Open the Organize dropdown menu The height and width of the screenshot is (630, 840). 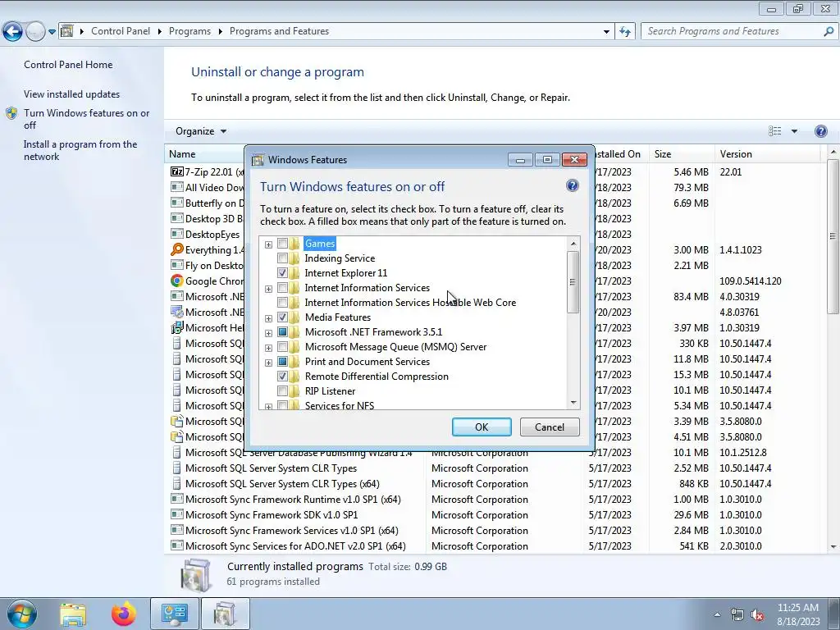tap(201, 131)
